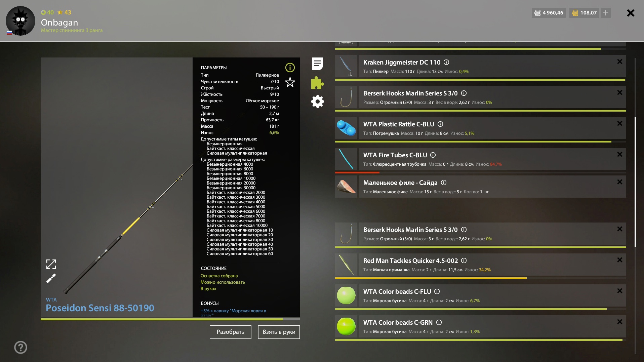Click the rig list vertical scrollbar
The image size is (644, 362).
tap(635, 182)
